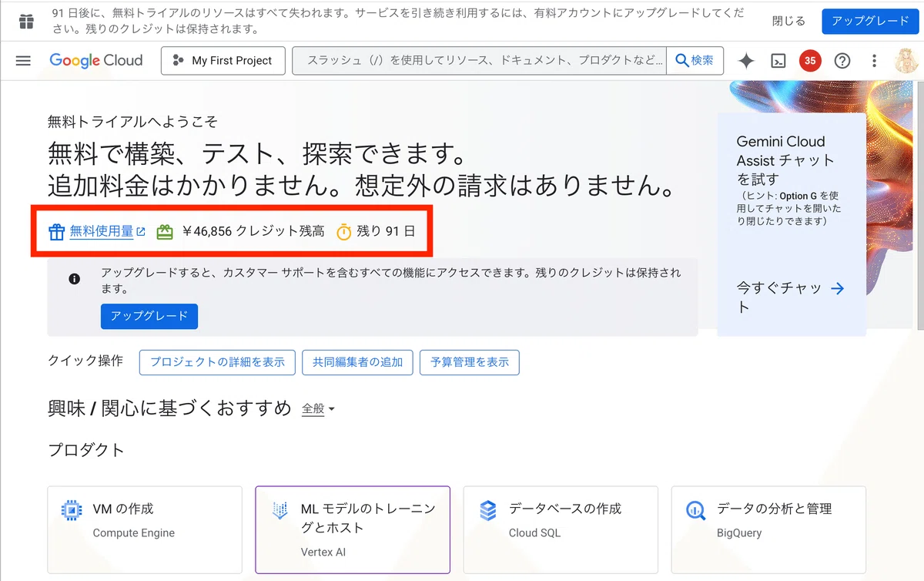Activate Cloud Shell terminal icon
Image resolution: width=924 pixels, height=581 pixels.
pos(778,61)
